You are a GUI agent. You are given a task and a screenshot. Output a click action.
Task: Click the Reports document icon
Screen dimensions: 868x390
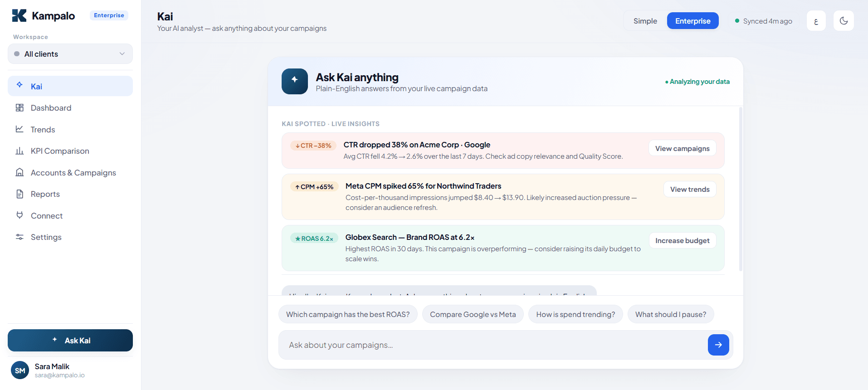[20, 194]
